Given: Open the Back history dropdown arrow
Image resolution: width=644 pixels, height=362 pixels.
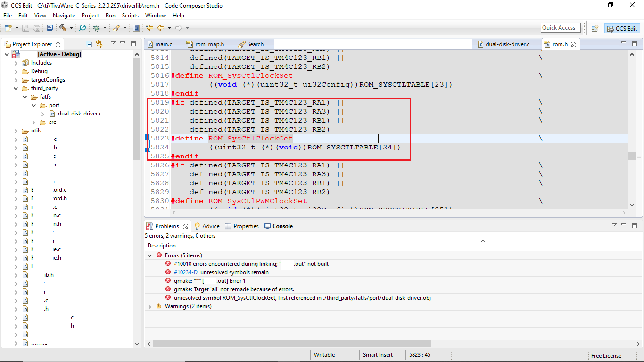Looking at the screenshot, I should coord(169,28).
